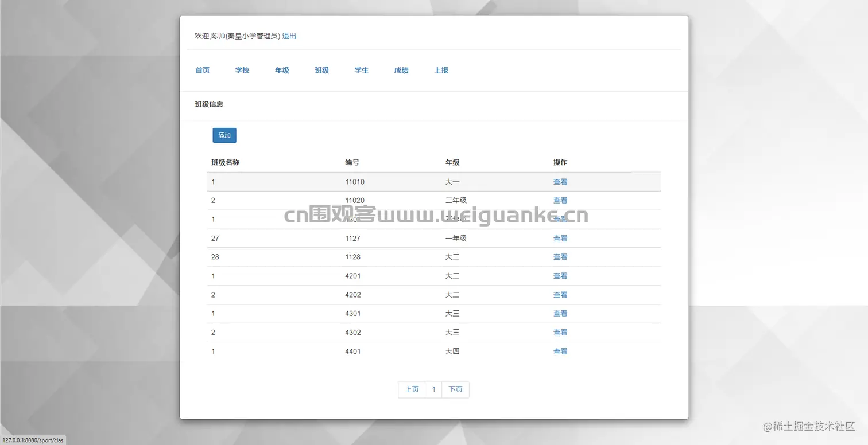Click the 大四 grade cell

pos(452,352)
